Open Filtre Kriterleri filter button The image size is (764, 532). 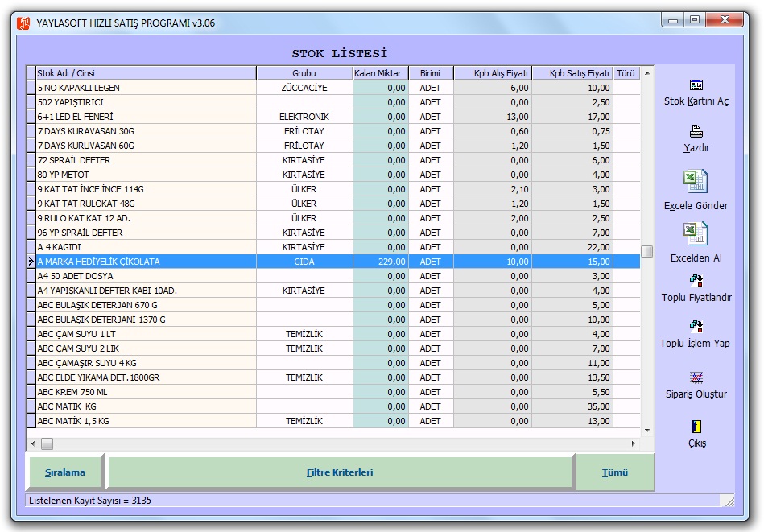point(340,472)
